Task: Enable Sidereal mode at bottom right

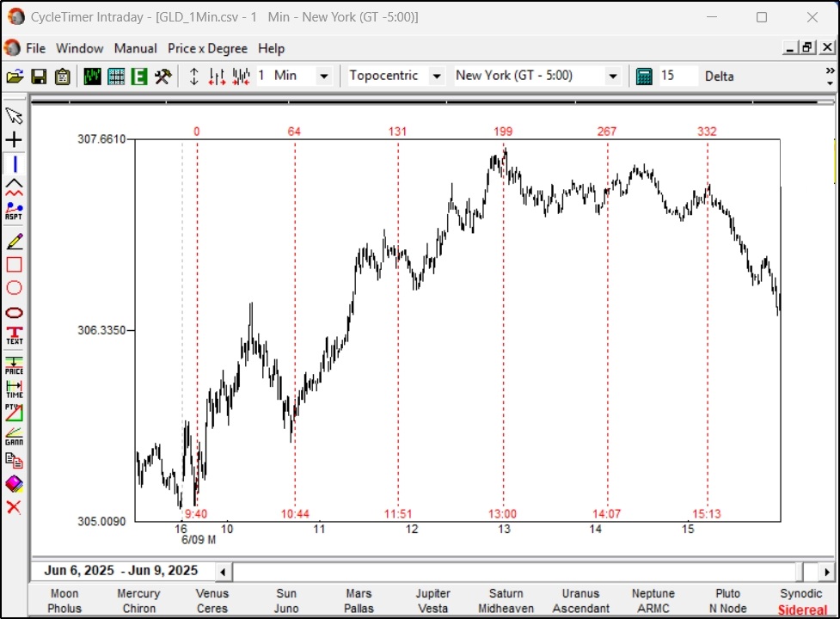Action: [x=802, y=609]
